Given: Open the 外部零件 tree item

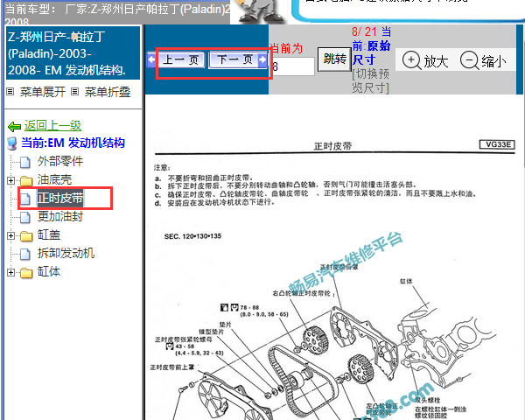Looking at the screenshot, I should click(x=59, y=161).
